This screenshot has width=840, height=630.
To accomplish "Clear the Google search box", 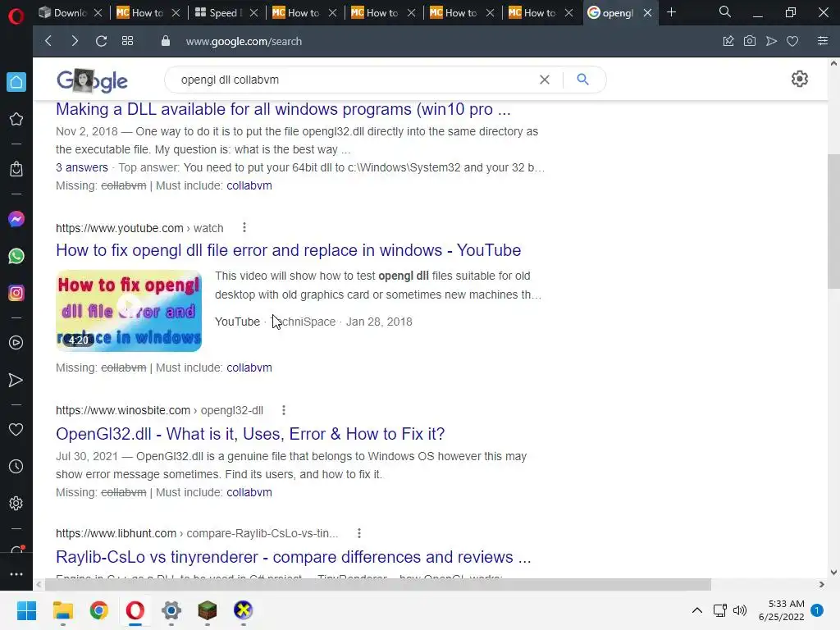I will [x=545, y=80].
